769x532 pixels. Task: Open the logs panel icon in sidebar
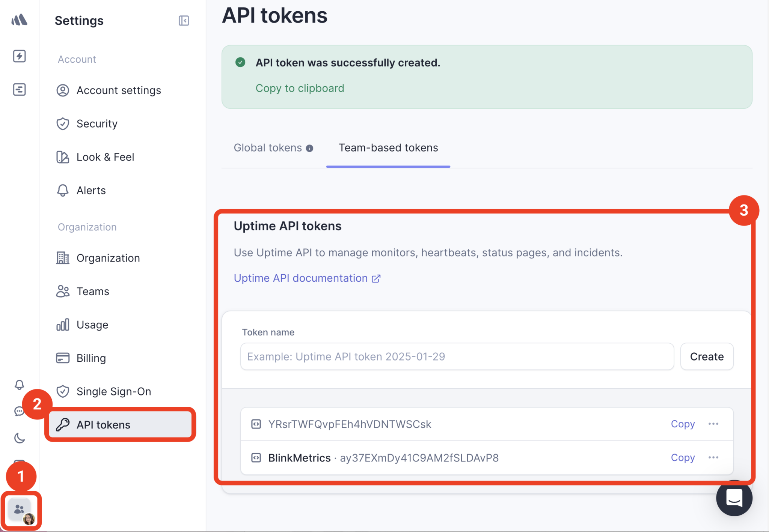coord(19,90)
